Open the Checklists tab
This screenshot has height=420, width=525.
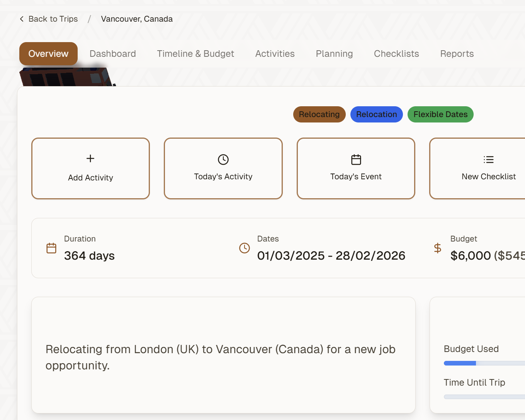click(x=396, y=54)
